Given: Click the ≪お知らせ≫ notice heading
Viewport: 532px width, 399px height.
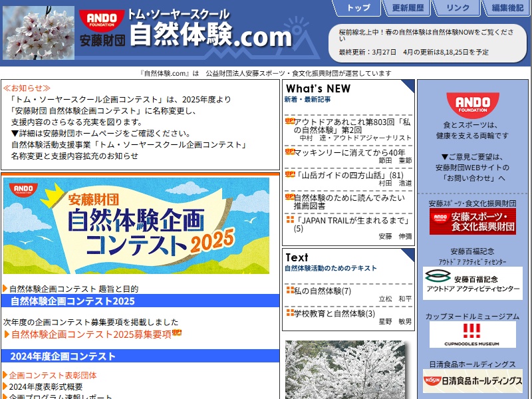Looking at the screenshot, I should coord(27,88).
